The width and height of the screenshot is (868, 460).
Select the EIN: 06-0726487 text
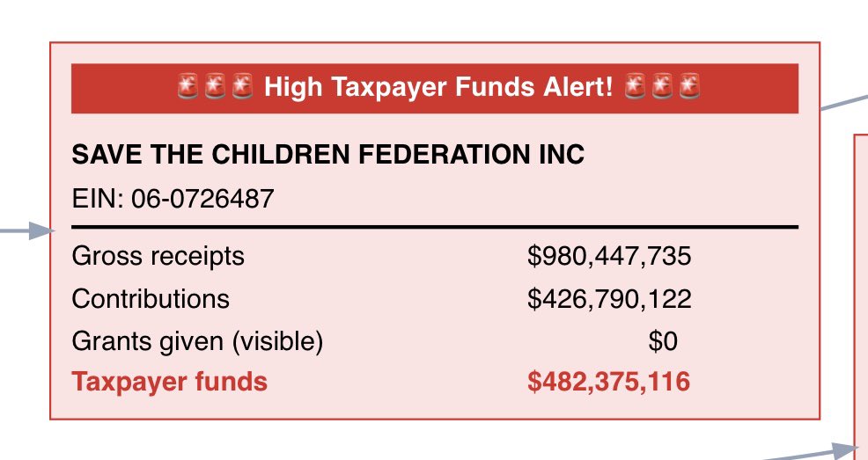tap(173, 200)
